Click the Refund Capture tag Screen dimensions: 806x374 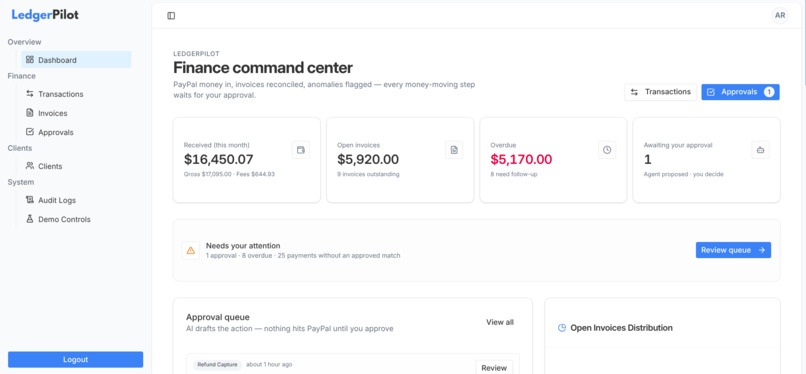pos(217,364)
